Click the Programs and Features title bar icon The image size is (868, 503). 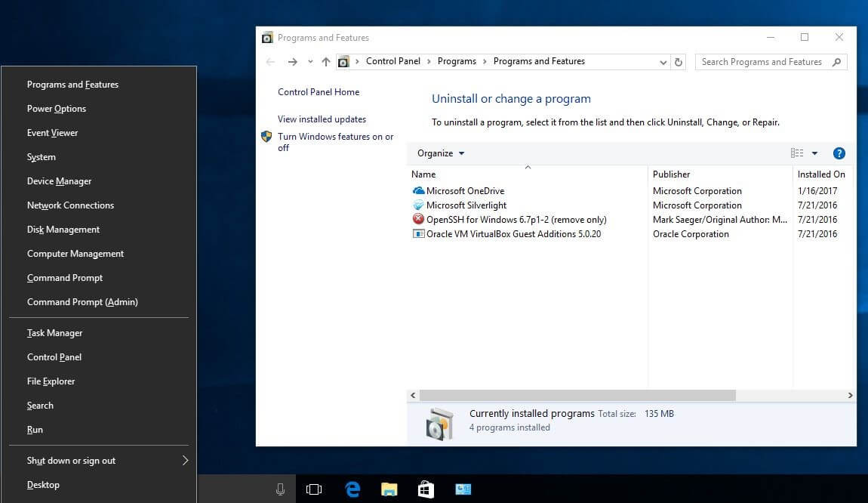pos(267,38)
